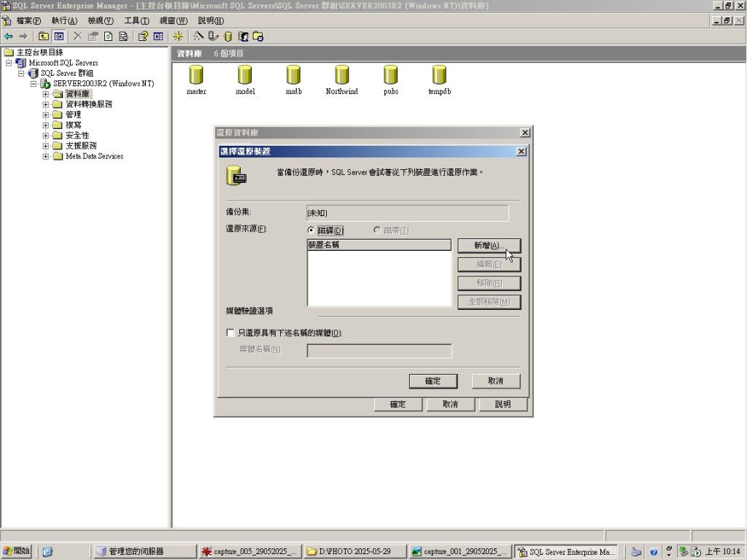This screenshot has height=560, width=747.
Task: Click the Up One Level toolbar icon
Action: [x=44, y=36]
